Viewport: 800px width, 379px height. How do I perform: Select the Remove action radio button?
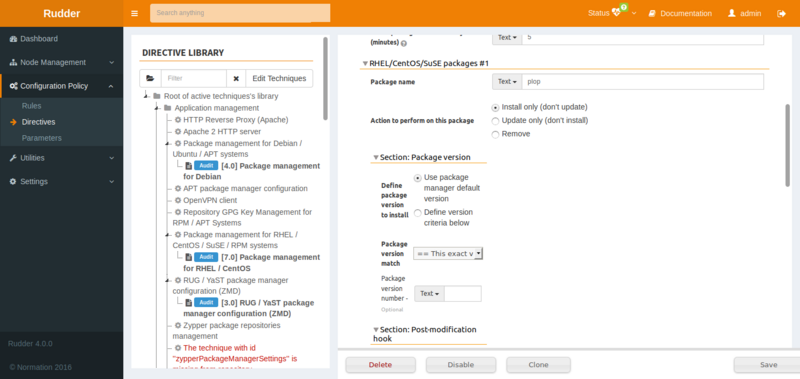[x=495, y=134]
